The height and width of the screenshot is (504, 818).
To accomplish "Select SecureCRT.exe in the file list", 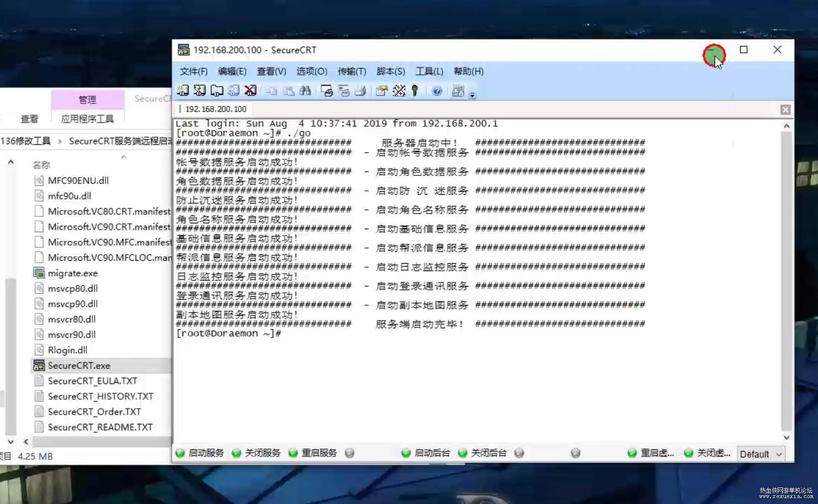I will pos(72,366).
